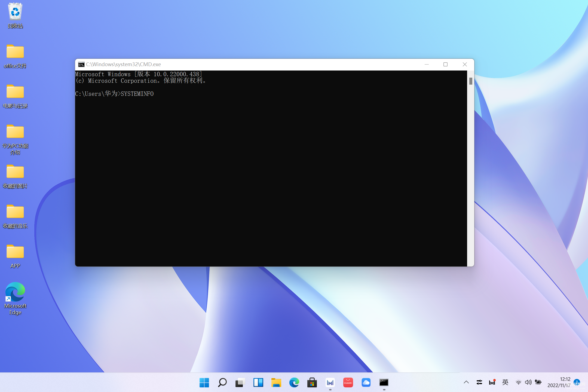Viewport: 588px width, 392px height.
Task: Open the clock and date display
Action: (559, 382)
